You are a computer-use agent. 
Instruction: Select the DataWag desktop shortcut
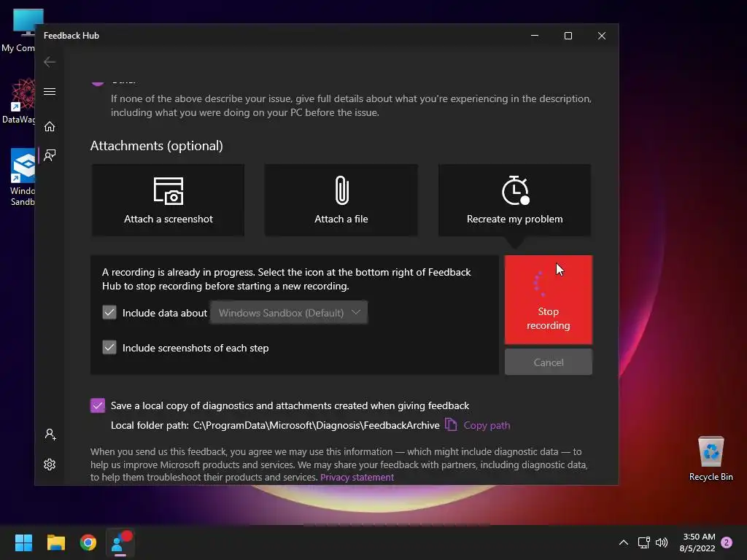[x=18, y=101]
